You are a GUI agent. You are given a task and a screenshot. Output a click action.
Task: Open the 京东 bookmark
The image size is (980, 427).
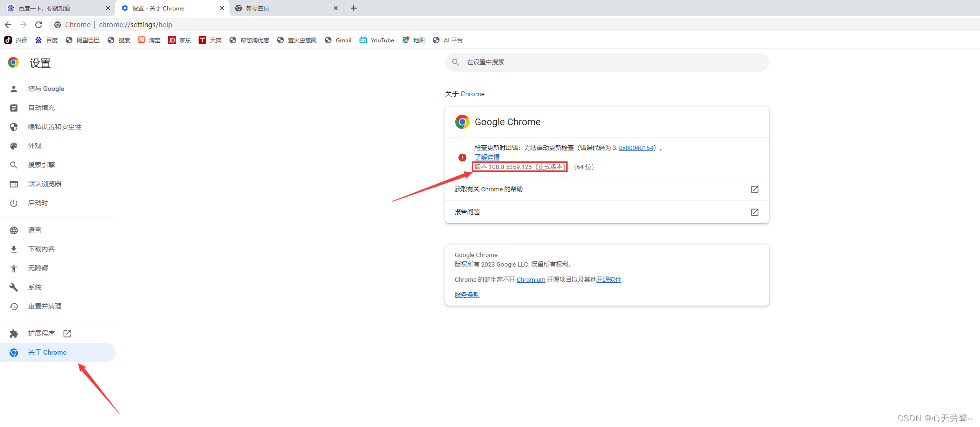(x=180, y=40)
